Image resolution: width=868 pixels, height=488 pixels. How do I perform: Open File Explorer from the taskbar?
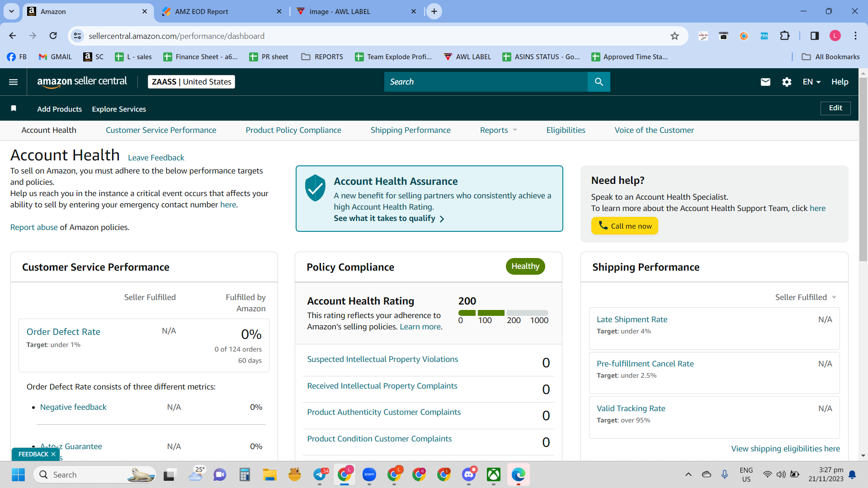[x=270, y=475]
